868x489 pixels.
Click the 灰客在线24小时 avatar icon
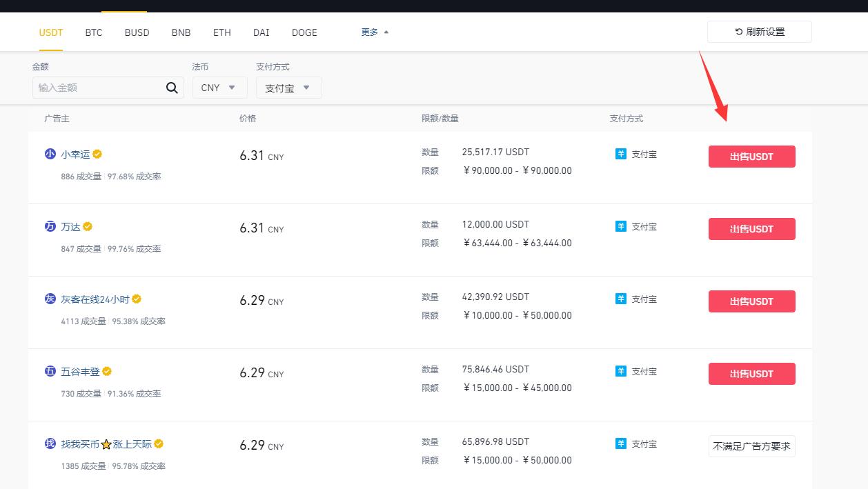(x=50, y=299)
